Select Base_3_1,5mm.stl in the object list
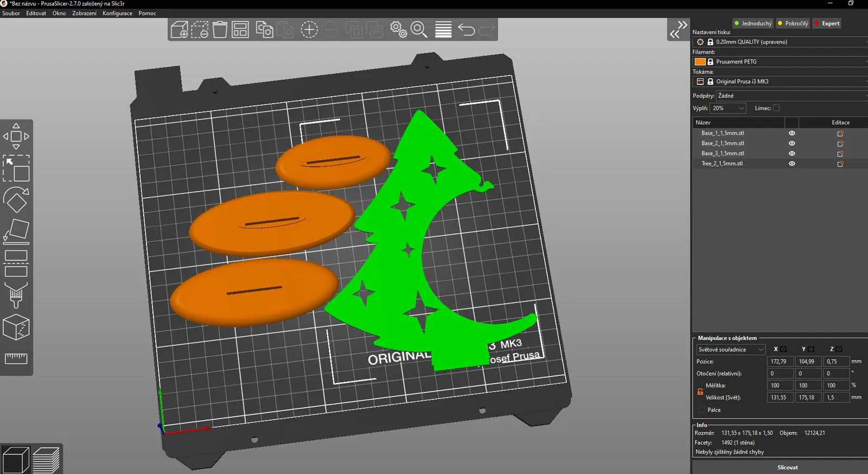This screenshot has height=474, width=868. pos(723,154)
